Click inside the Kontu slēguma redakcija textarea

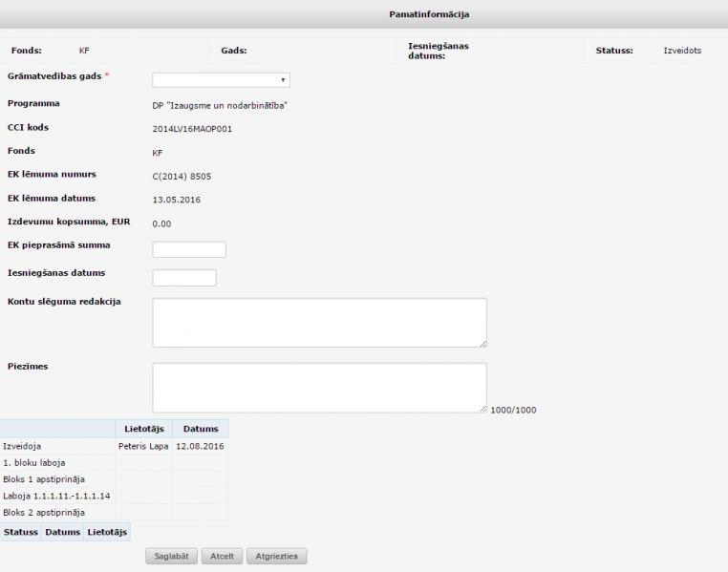319,323
